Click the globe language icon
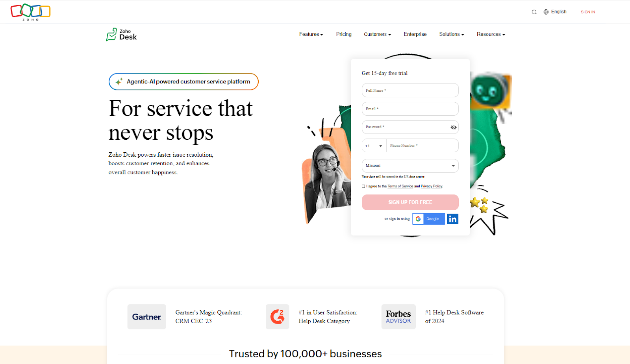 point(546,12)
